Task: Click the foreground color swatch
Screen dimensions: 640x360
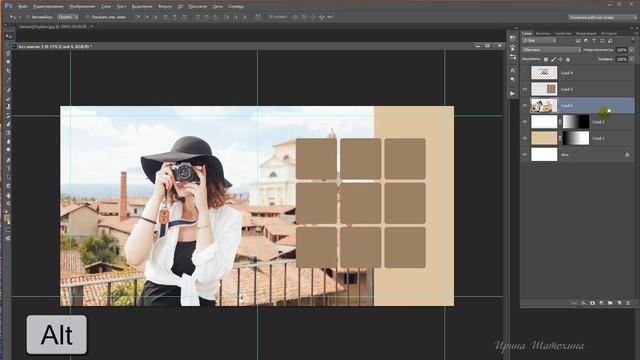Action: point(7,218)
